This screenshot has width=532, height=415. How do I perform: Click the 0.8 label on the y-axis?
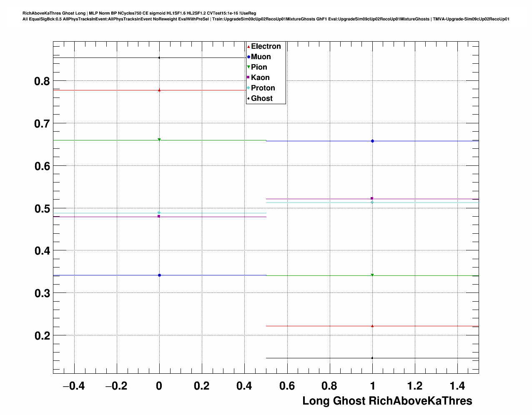(42, 81)
